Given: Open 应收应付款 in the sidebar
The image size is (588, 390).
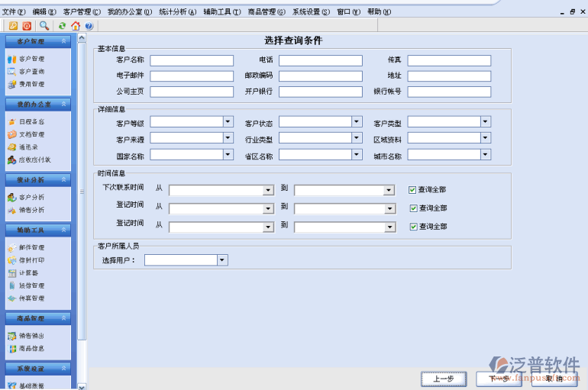Looking at the screenshot, I should [x=29, y=160].
